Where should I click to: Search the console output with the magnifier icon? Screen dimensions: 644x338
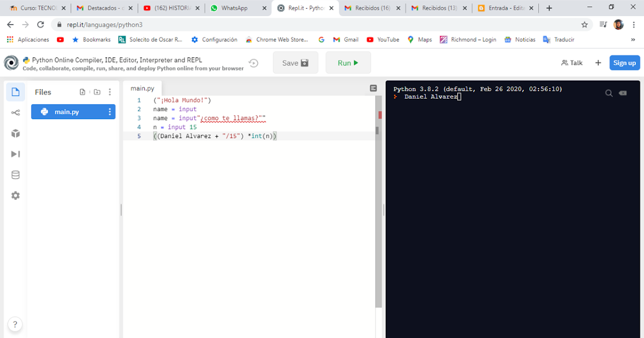tap(609, 93)
